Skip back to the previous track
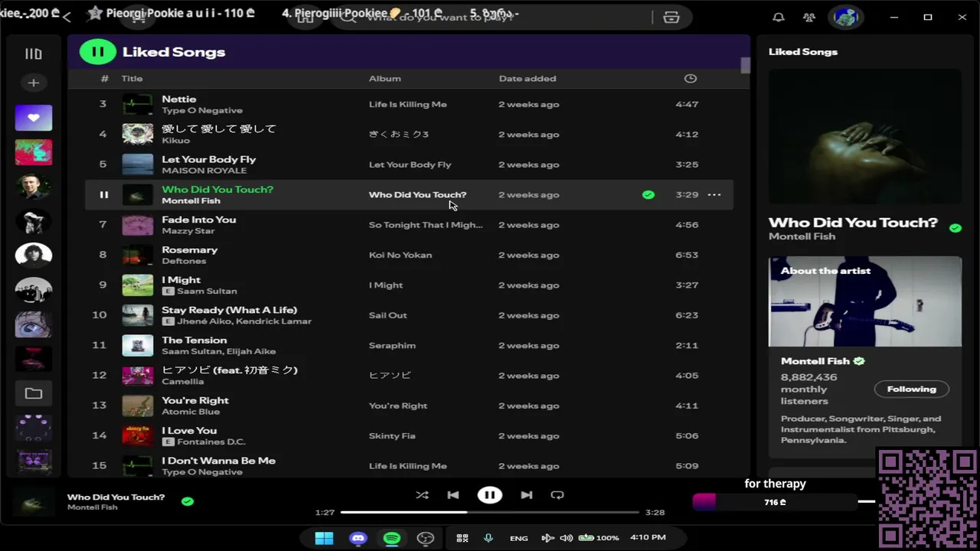The height and width of the screenshot is (551, 980). pyautogui.click(x=453, y=495)
